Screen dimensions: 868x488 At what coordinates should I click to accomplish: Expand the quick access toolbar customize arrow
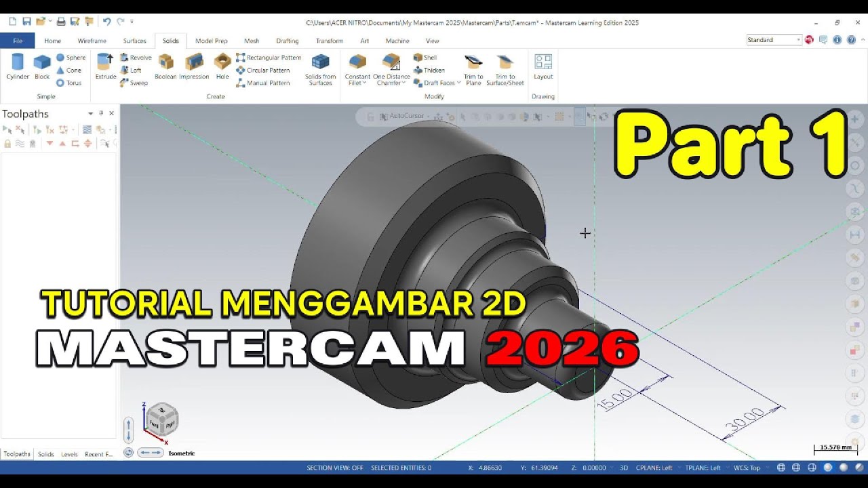pos(132,22)
